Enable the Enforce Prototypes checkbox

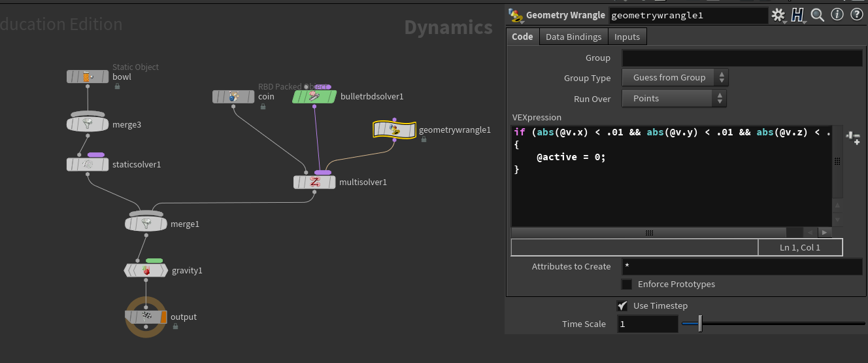[x=627, y=285]
